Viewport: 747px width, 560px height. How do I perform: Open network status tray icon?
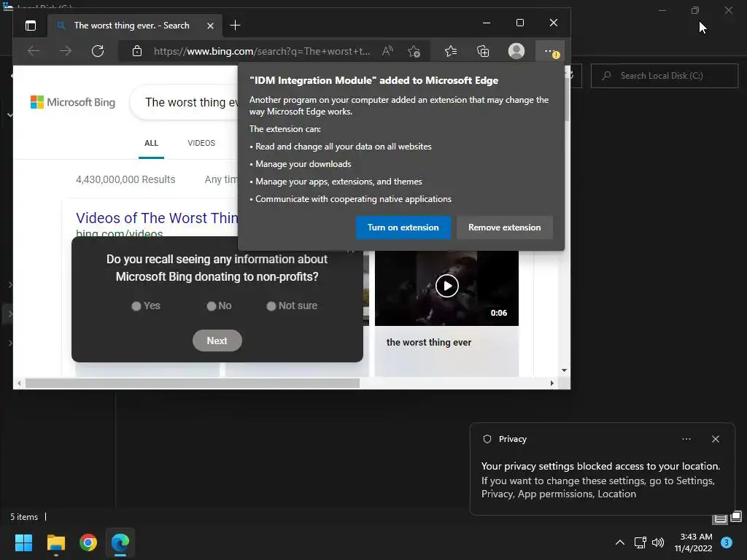pos(640,542)
